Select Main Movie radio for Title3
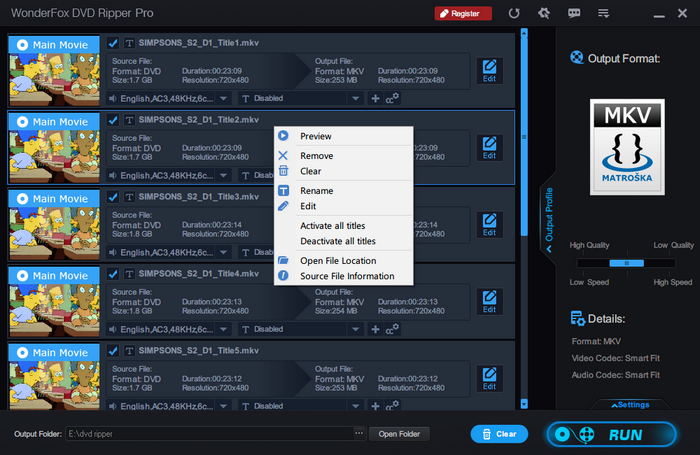Screen dimensions: 700x455 [x=22, y=199]
